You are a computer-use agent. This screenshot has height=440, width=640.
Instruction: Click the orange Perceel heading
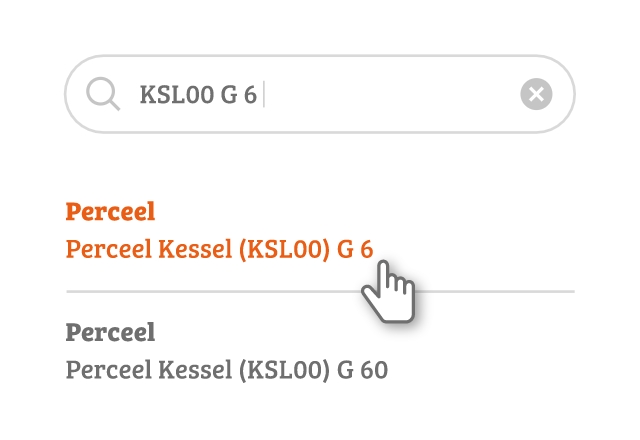[110, 211]
